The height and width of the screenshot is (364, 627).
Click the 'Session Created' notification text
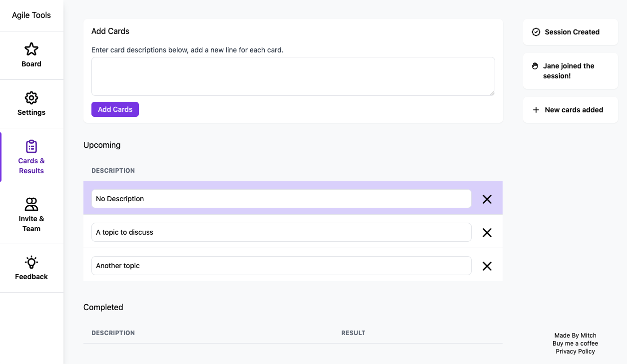[572, 32]
